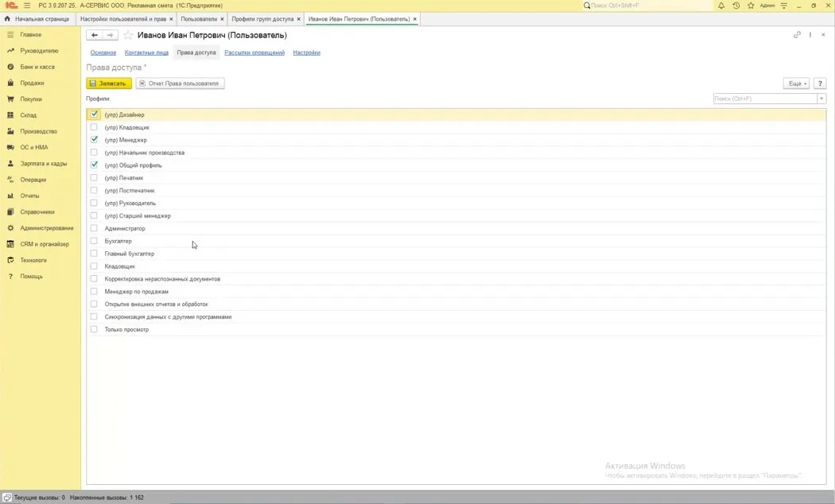Open the Продажи section

point(32,83)
